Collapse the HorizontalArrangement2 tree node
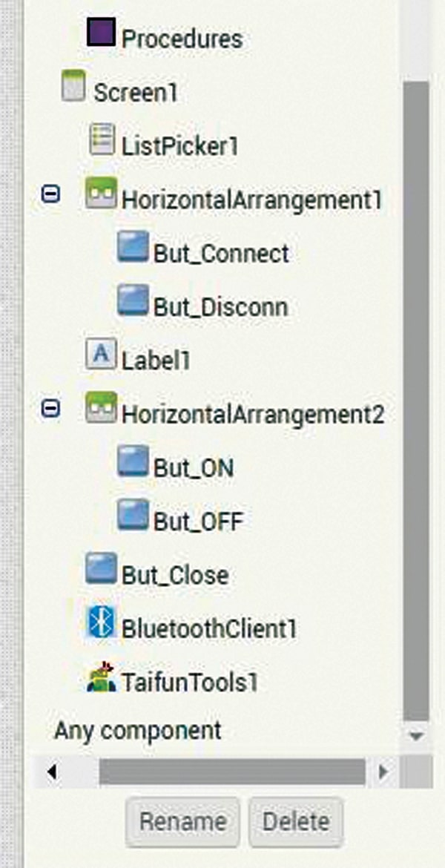The image size is (445, 868). (50, 409)
